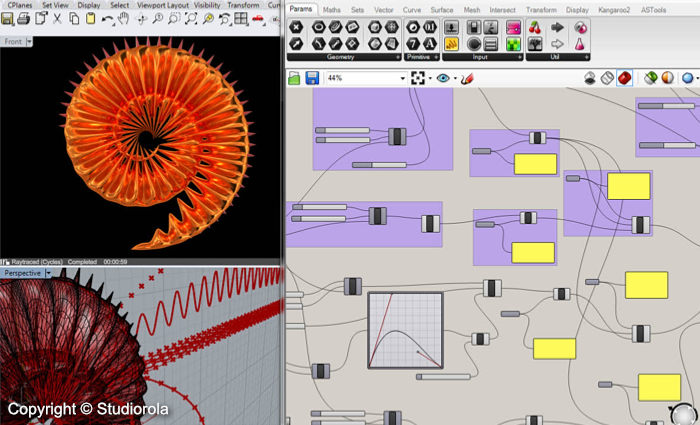Viewport: 700px width, 425px height.
Task: Expand the Input panel plus button
Action: pyautogui.click(x=520, y=58)
